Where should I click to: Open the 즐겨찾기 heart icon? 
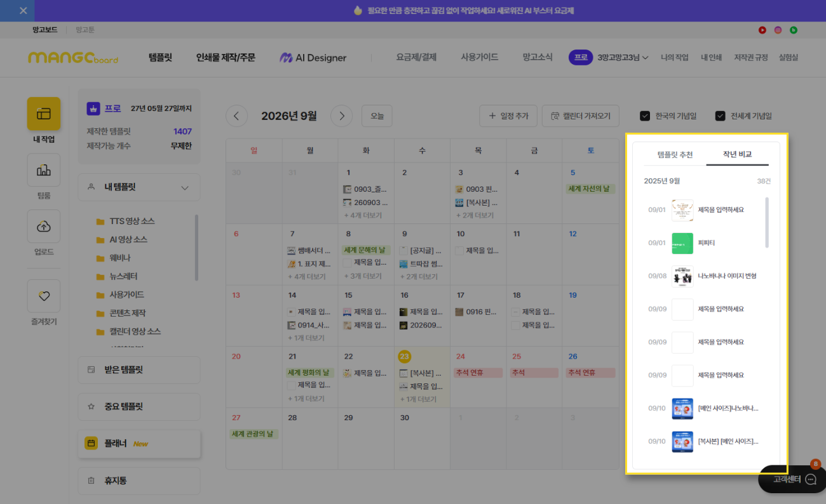[x=44, y=296]
